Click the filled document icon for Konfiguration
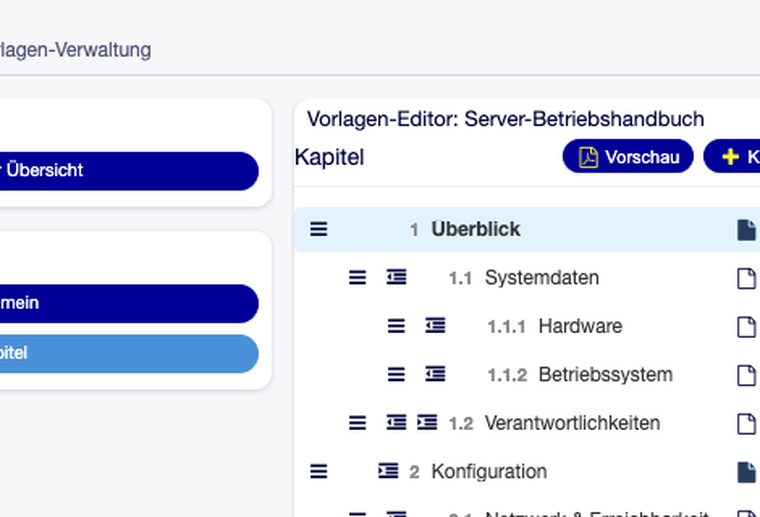This screenshot has height=517, width=760. click(746, 472)
